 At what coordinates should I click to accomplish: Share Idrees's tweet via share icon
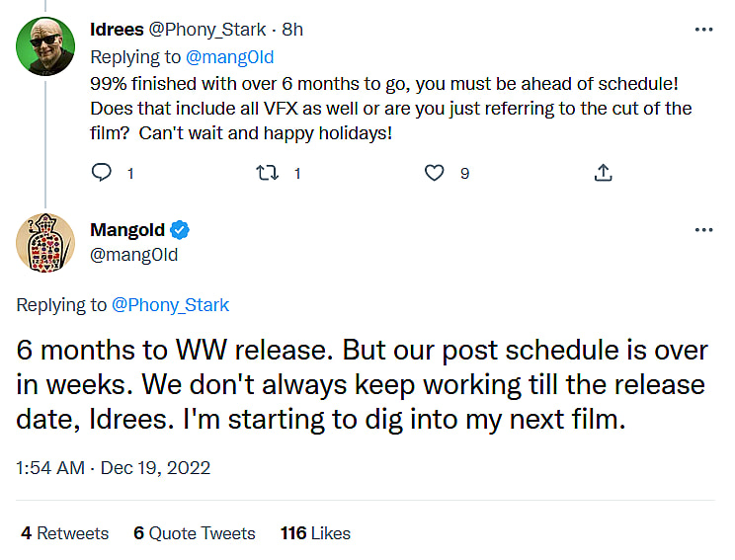point(603,173)
